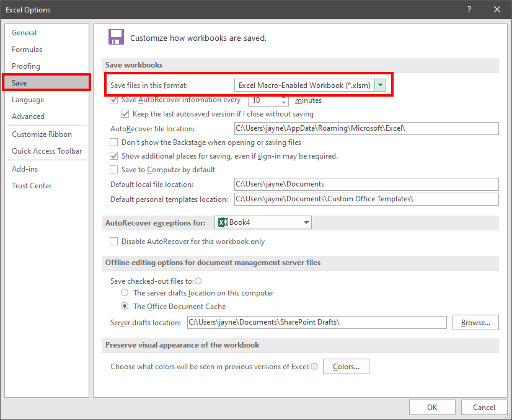Go to the Add-ins category
The width and height of the screenshot is (512, 420).
pos(46,168)
